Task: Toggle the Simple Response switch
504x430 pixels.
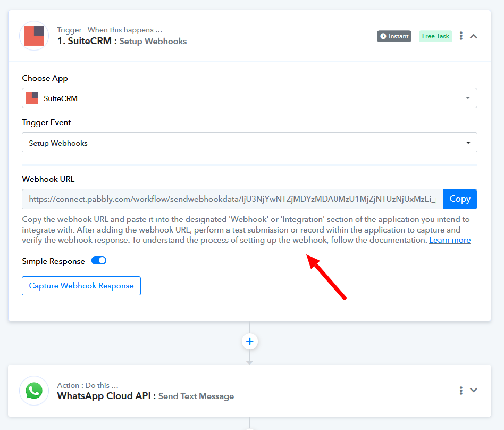Action: (99, 260)
